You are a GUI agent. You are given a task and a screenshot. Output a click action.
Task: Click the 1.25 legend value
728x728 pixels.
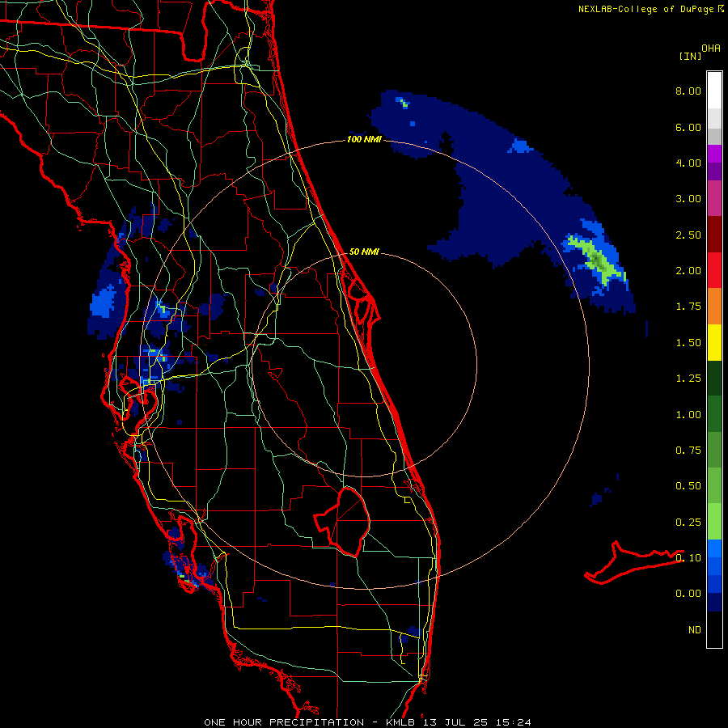coord(688,379)
